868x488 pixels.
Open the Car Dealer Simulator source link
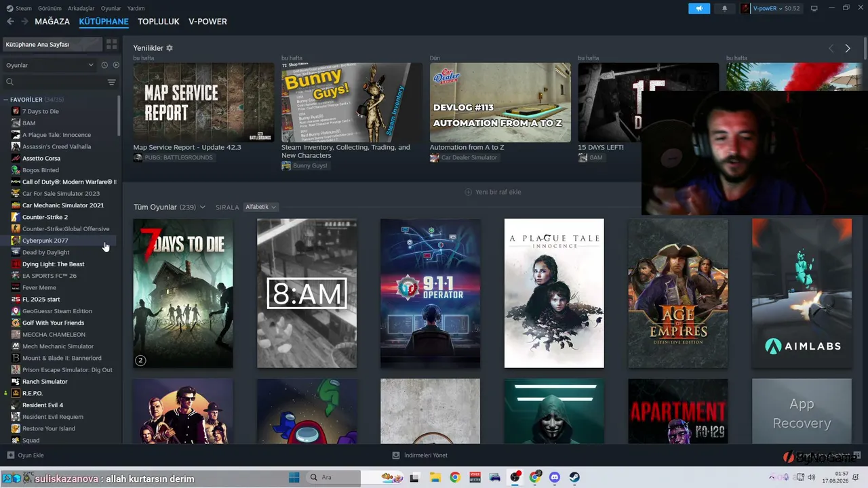pos(464,157)
